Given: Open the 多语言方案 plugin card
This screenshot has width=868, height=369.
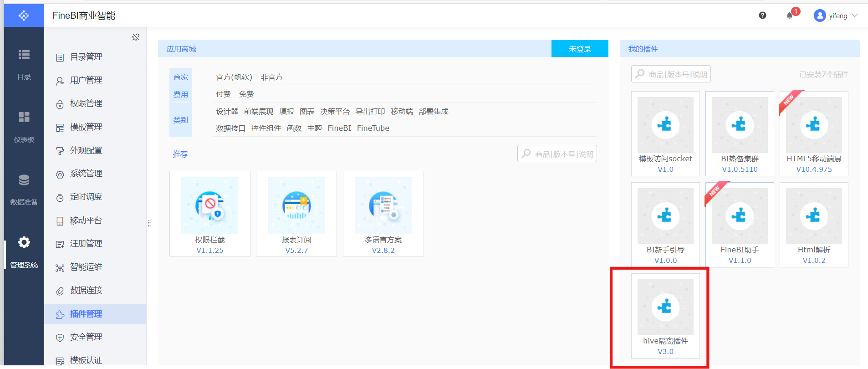Looking at the screenshot, I should (x=383, y=214).
